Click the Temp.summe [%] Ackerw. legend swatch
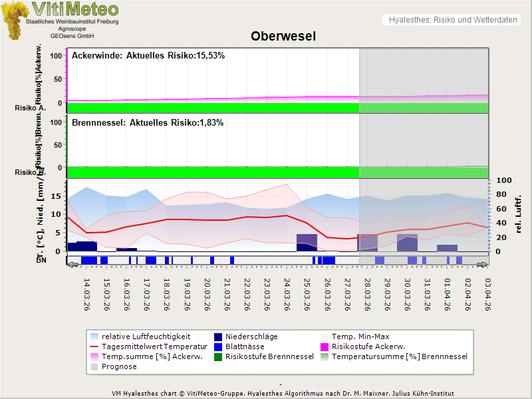The width and height of the screenshot is (532, 399). (x=96, y=356)
